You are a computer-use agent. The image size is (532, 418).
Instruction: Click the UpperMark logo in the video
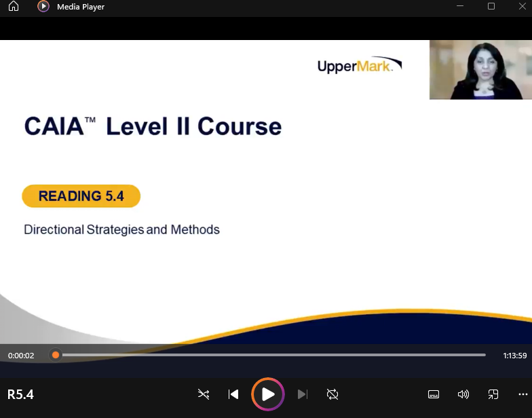pyautogui.click(x=360, y=64)
